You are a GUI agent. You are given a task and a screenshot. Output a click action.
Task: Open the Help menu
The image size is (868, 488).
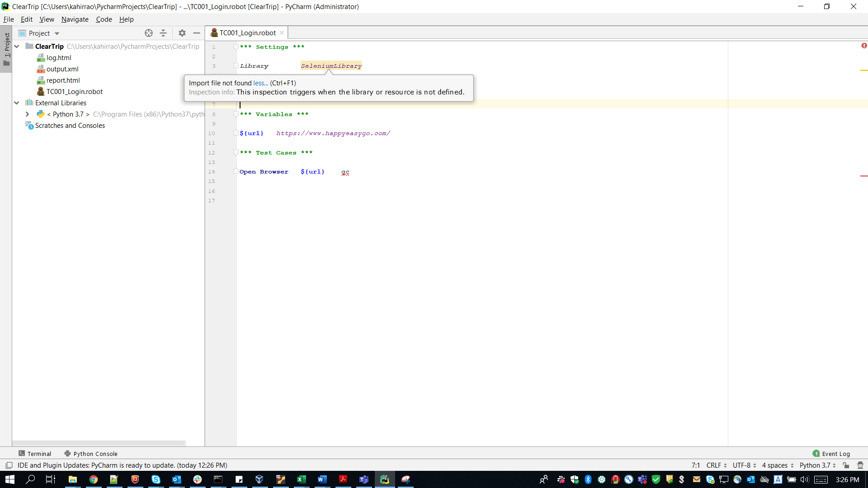pos(127,19)
